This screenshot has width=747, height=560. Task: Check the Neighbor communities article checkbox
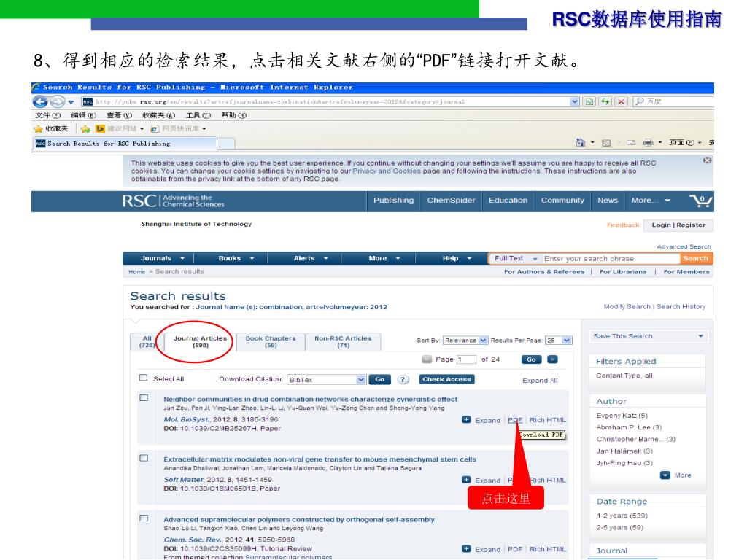coord(144,397)
